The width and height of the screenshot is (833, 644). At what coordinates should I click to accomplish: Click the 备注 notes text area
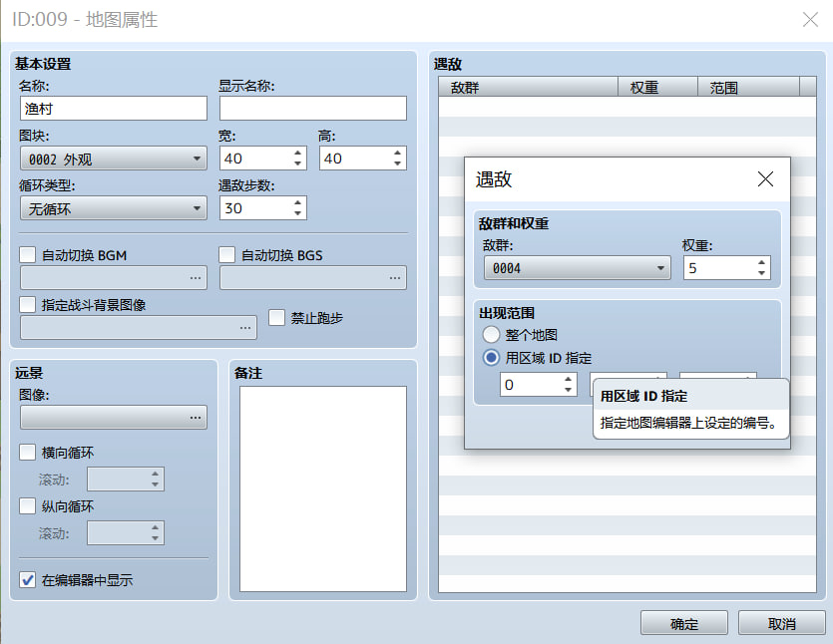[323, 488]
